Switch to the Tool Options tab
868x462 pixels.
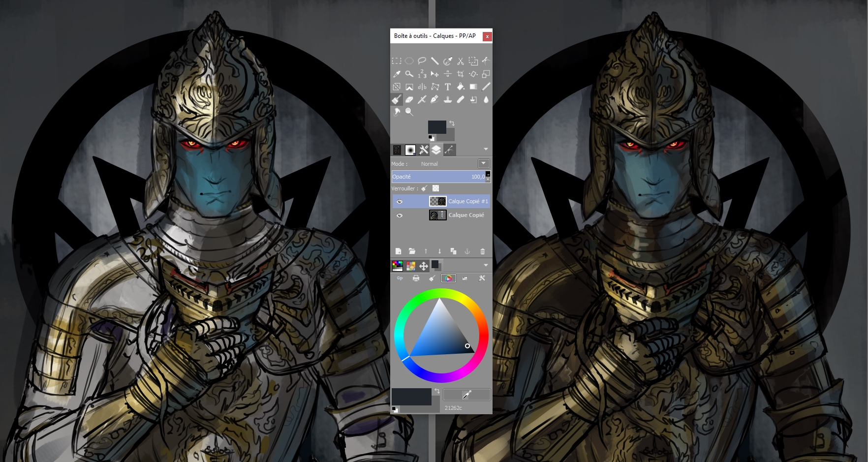pyautogui.click(x=423, y=150)
